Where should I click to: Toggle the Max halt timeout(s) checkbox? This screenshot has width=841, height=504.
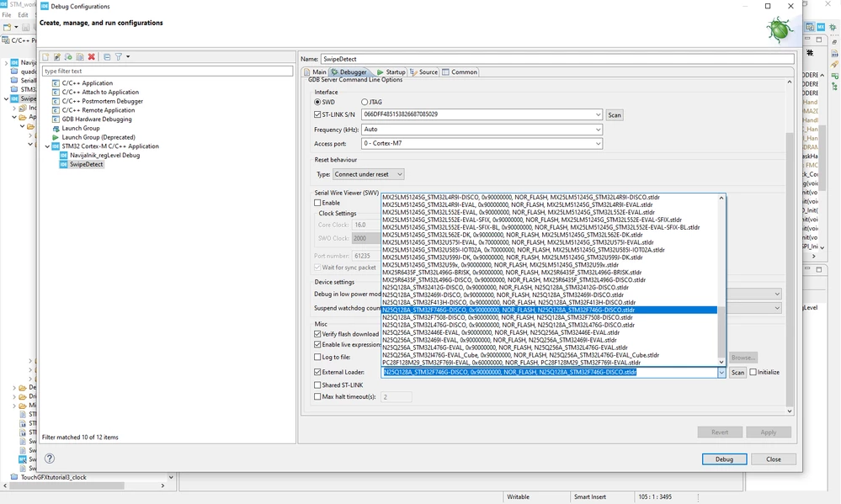(x=317, y=397)
